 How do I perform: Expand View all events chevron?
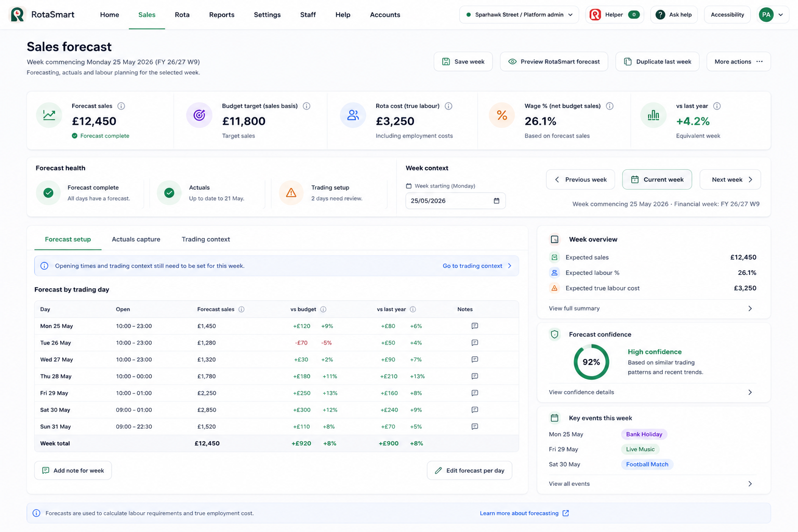(750, 484)
